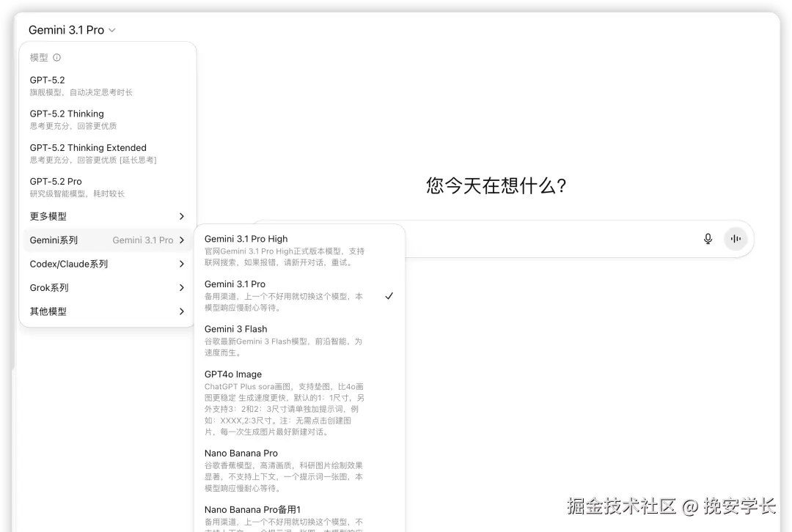Viewport: 792px width, 532px height.
Task: Click the 旗舰模型,自动决定思考时长 description
Action: [81, 92]
